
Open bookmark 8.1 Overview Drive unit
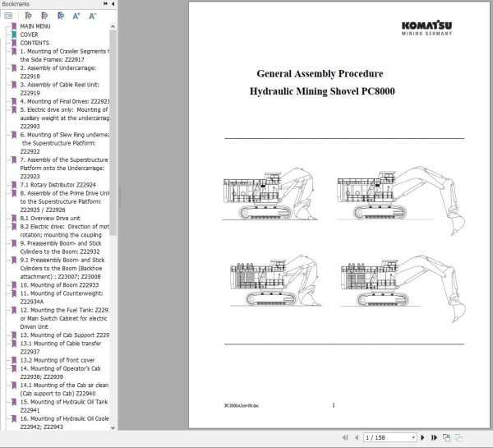(x=50, y=218)
